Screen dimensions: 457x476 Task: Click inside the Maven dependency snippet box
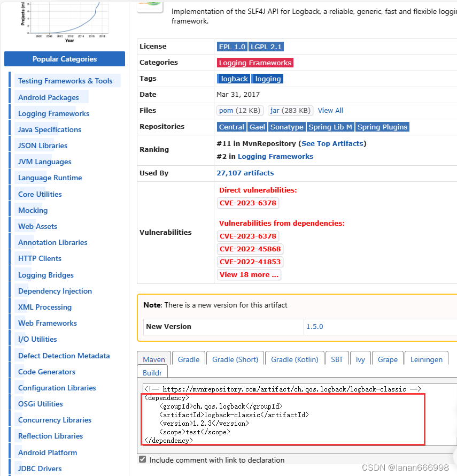tap(300, 414)
